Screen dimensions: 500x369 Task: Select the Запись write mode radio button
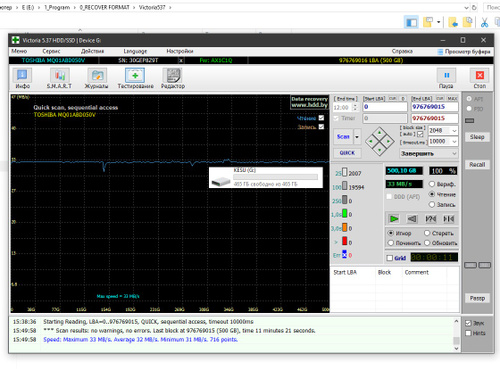pos(432,204)
